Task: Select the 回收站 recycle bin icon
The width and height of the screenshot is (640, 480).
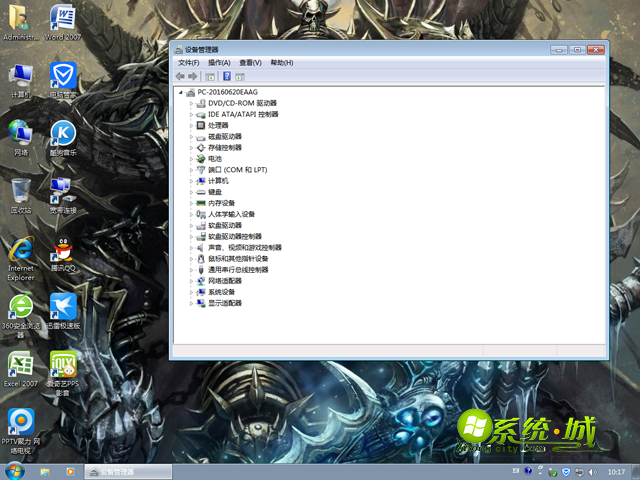Action: pos(20,196)
